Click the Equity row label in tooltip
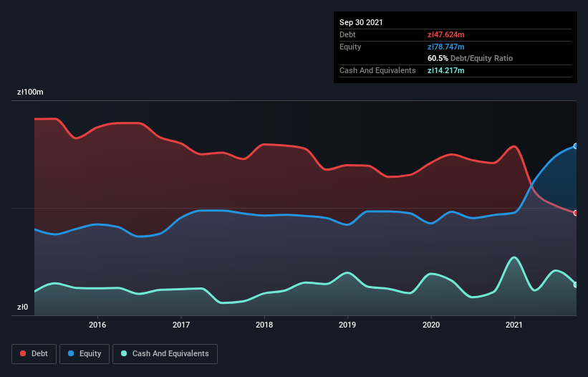Screen dimensions: 588x377 pos(350,47)
